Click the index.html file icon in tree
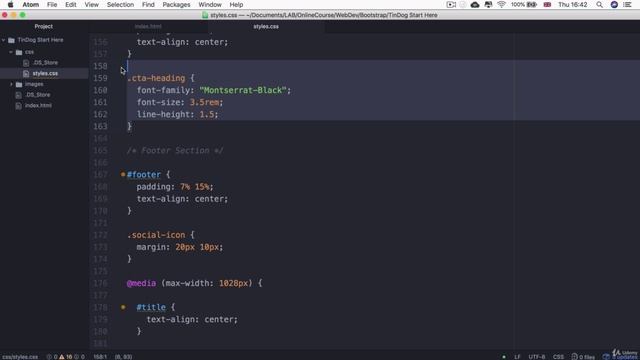Screen dimensions: 640x360 [18, 105]
